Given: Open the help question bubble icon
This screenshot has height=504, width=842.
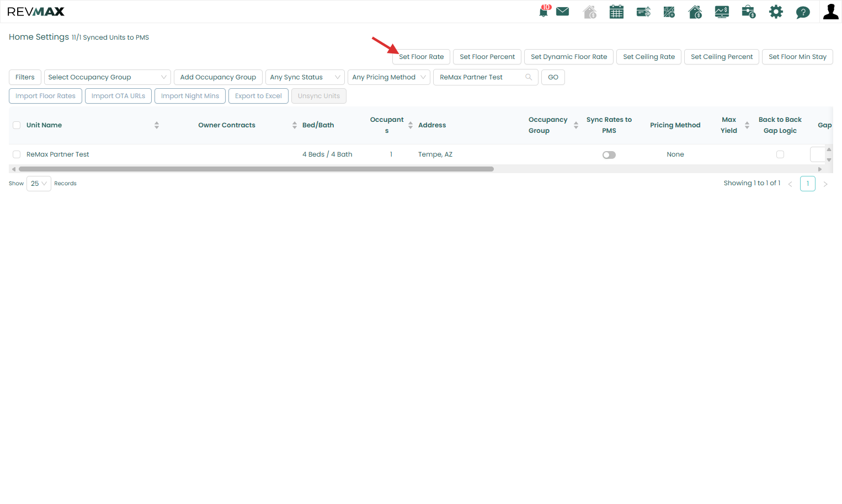Looking at the screenshot, I should click(803, 12).
